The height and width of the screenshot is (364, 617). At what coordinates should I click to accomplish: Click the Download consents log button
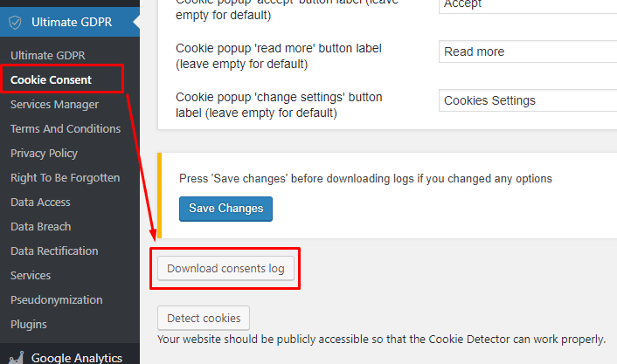[226, 269]
